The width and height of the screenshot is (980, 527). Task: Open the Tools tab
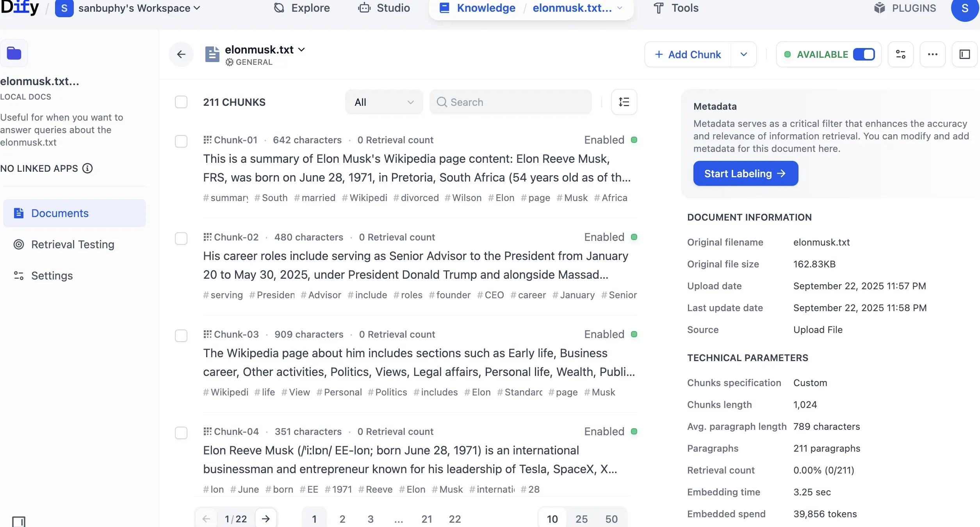(676, 8)
